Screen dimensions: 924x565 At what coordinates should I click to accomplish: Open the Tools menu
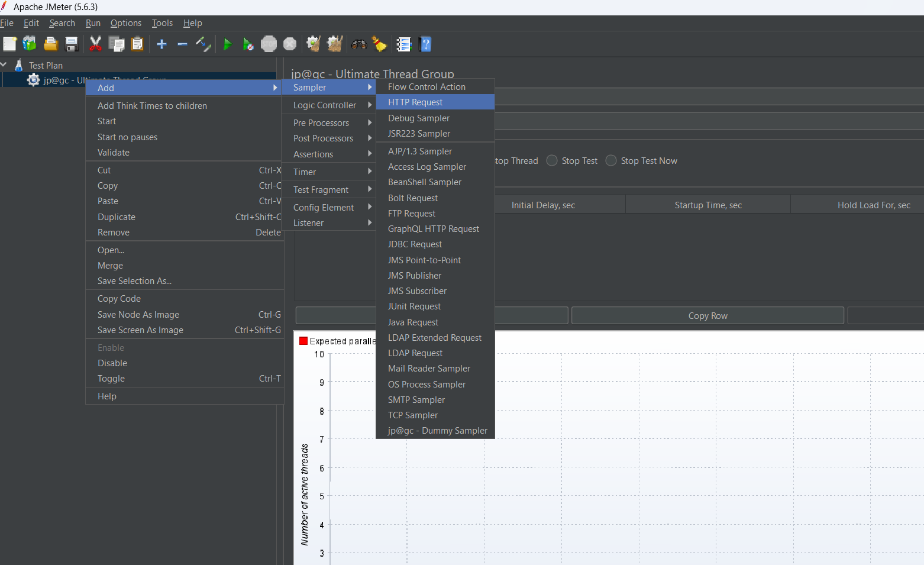pos(162,23)
